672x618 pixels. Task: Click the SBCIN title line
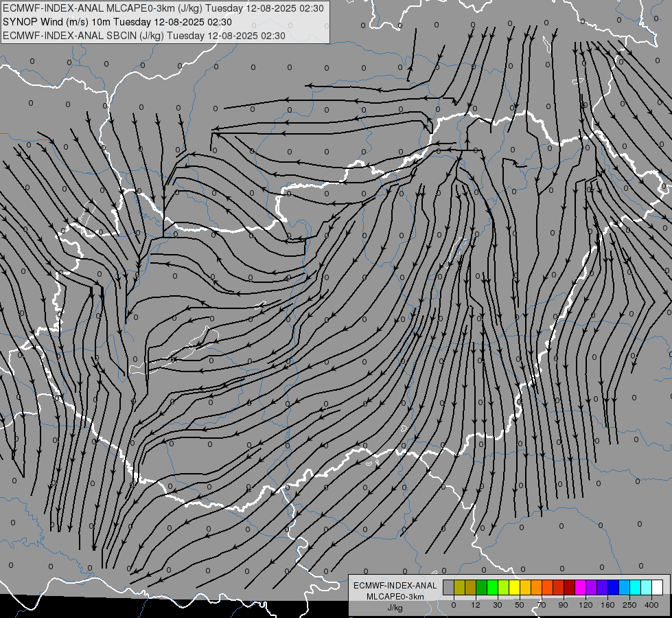pyautogui.click(x=144, y=36)
